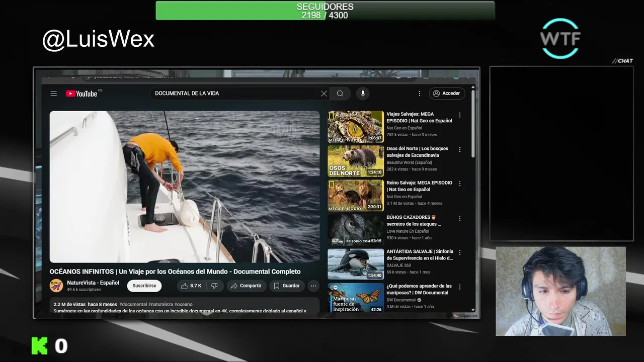
Task: Share the video via Compartir
Action: coord(246,286)
